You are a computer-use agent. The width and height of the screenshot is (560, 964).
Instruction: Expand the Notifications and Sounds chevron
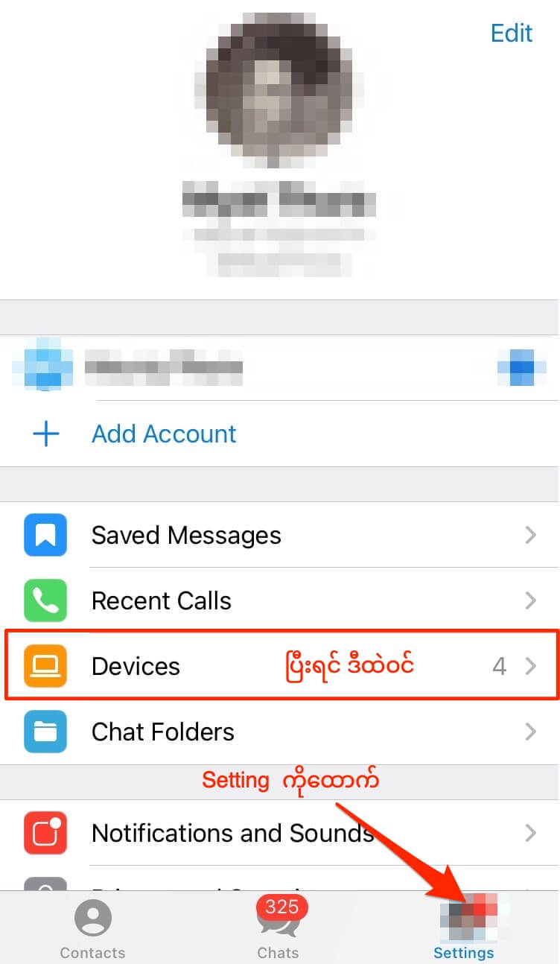point(530,833)
